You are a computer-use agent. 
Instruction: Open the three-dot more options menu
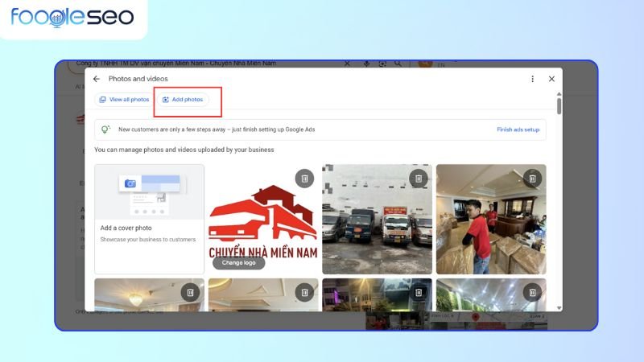click(x=532, y=79)
